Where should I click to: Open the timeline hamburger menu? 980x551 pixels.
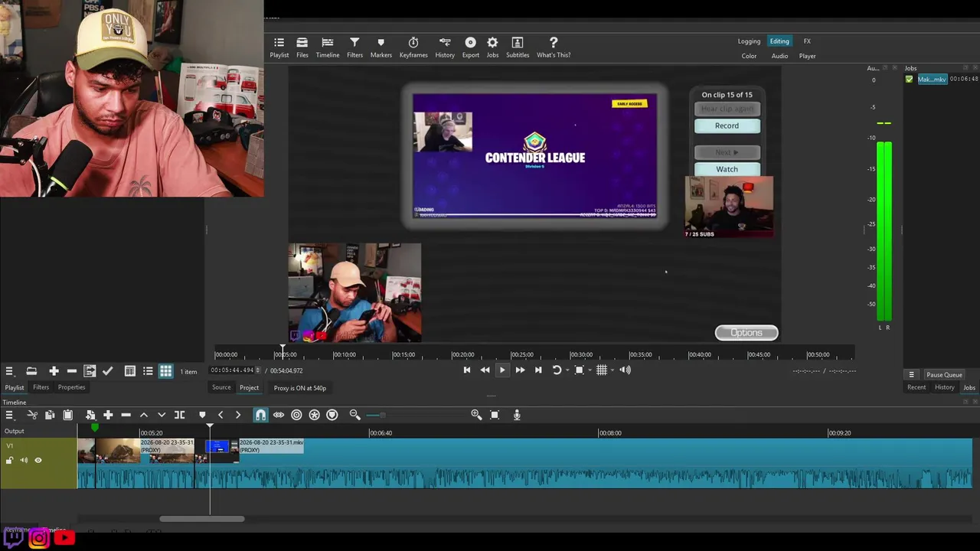[x=9, y=415]
